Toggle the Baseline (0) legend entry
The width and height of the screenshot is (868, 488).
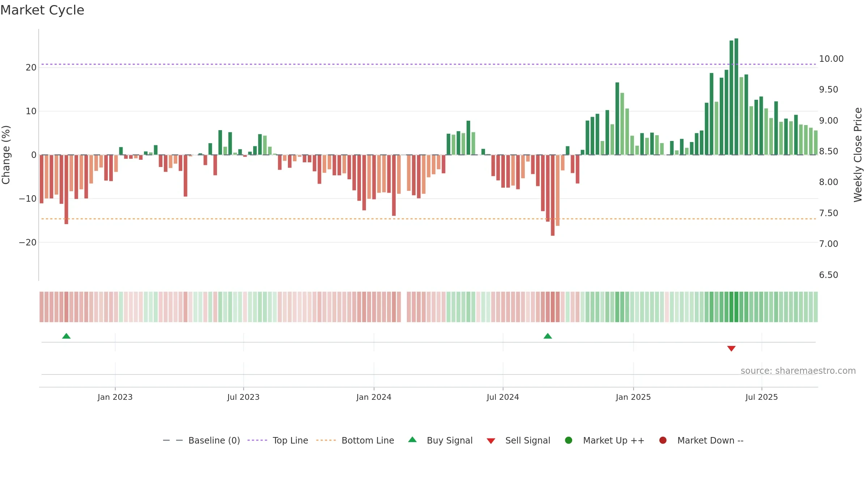coord(201,440)
